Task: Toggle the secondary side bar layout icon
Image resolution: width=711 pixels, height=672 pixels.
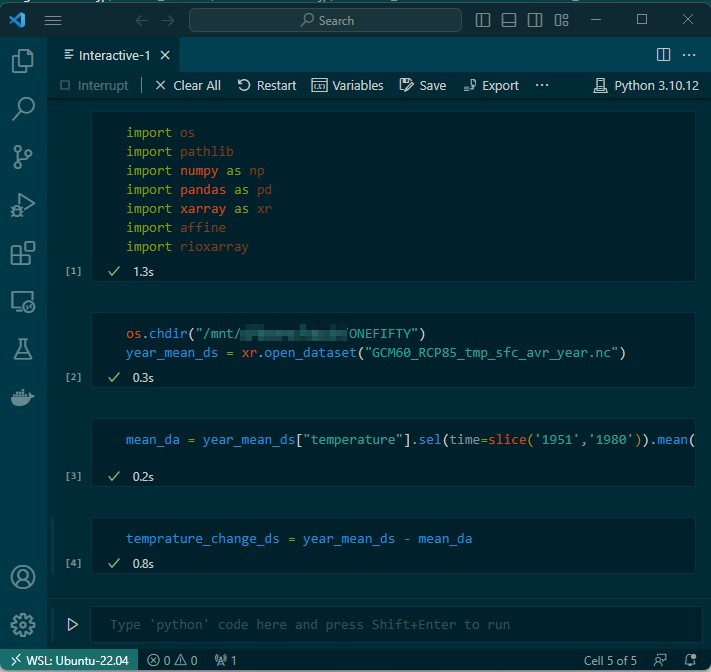Action: tap(535, 20)
